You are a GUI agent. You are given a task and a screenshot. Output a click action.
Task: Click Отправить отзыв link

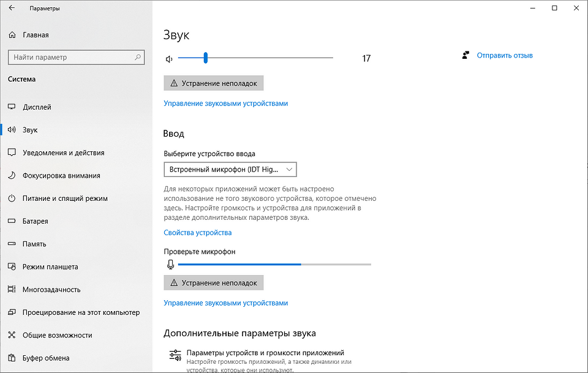[505, 55]
